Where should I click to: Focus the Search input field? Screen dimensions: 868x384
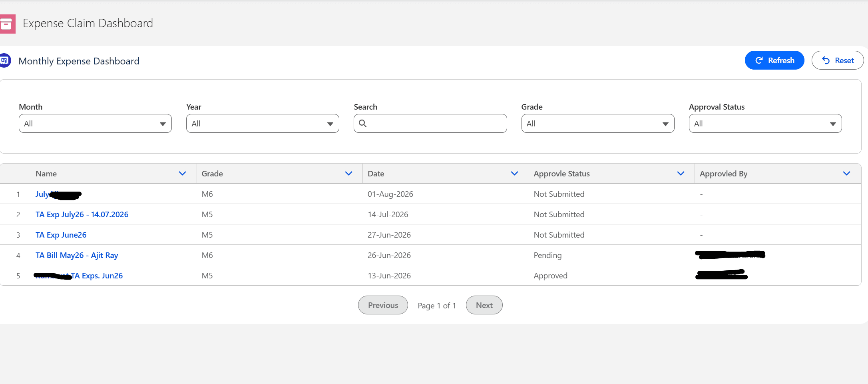pos(430,124)
